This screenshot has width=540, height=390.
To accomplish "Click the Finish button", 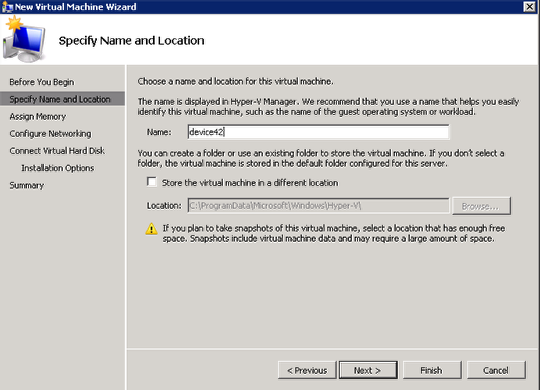I will coord(432,370).
